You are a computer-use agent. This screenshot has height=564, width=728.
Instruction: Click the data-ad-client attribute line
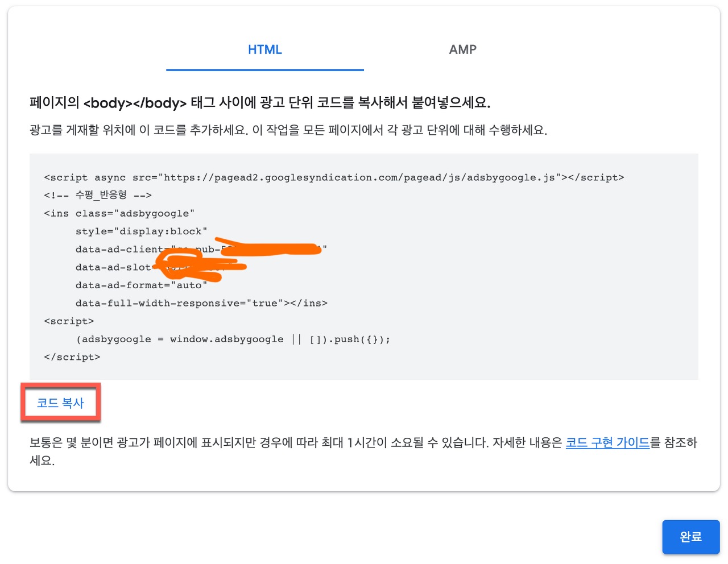click(201, 249)
